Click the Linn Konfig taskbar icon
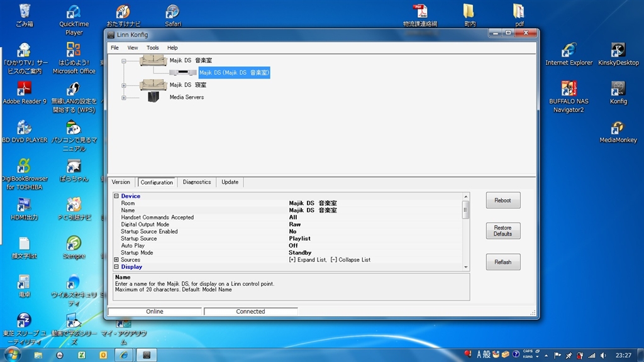The height and width of the screenshot is (362, 644). [x=146, y=354]
